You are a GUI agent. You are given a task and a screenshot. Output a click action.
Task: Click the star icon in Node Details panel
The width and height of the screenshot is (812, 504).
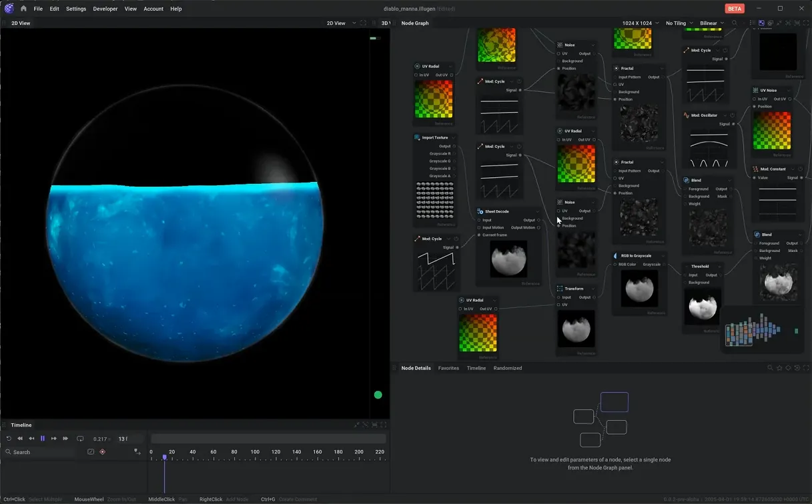pyautogui.click(x=779, y=368)
